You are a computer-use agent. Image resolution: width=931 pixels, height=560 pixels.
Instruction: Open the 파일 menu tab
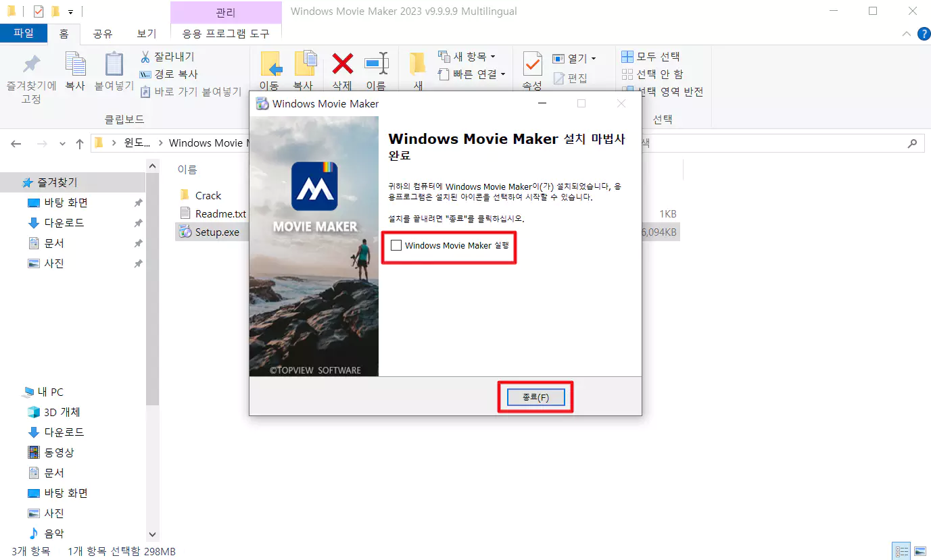24,33
